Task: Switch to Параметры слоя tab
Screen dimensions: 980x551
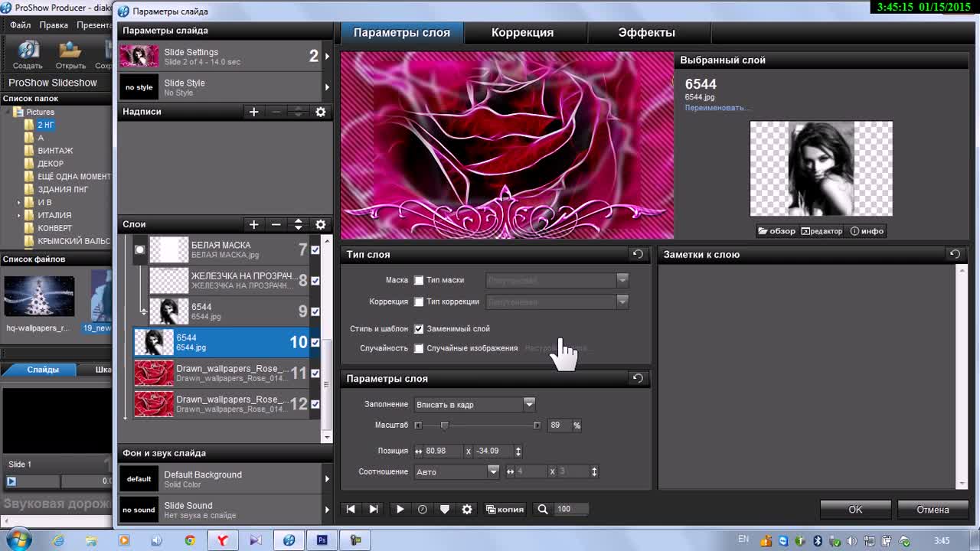Action: tap(402, 33)
